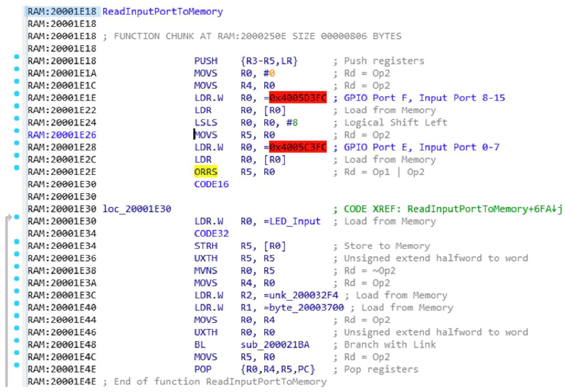Click the margin dot at MVNS R0, R5 line
This screenshot has width=565, height=392.
[17, 266]
